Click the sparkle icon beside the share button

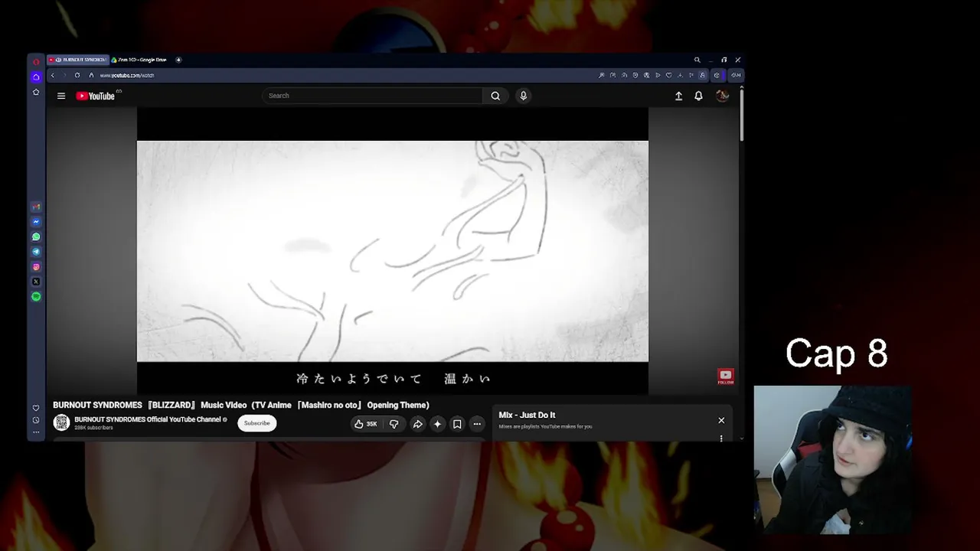pos(437,423)
